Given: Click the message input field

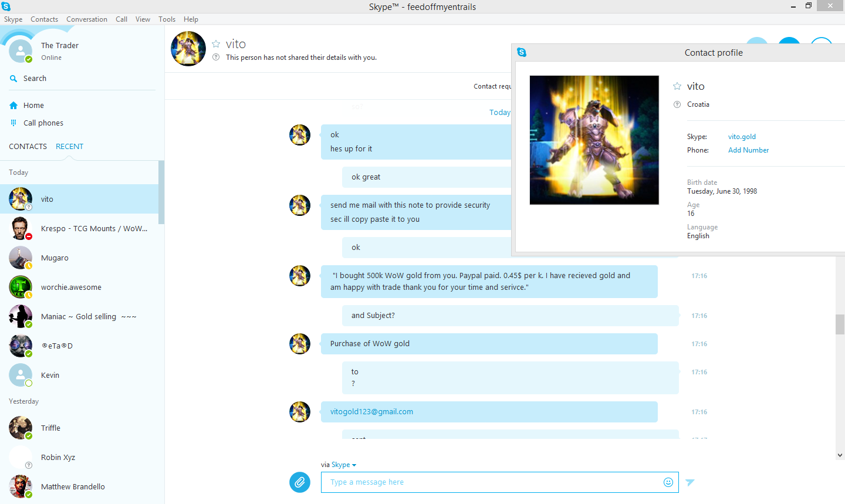Looking at the screenshot, I should [500, 482].
